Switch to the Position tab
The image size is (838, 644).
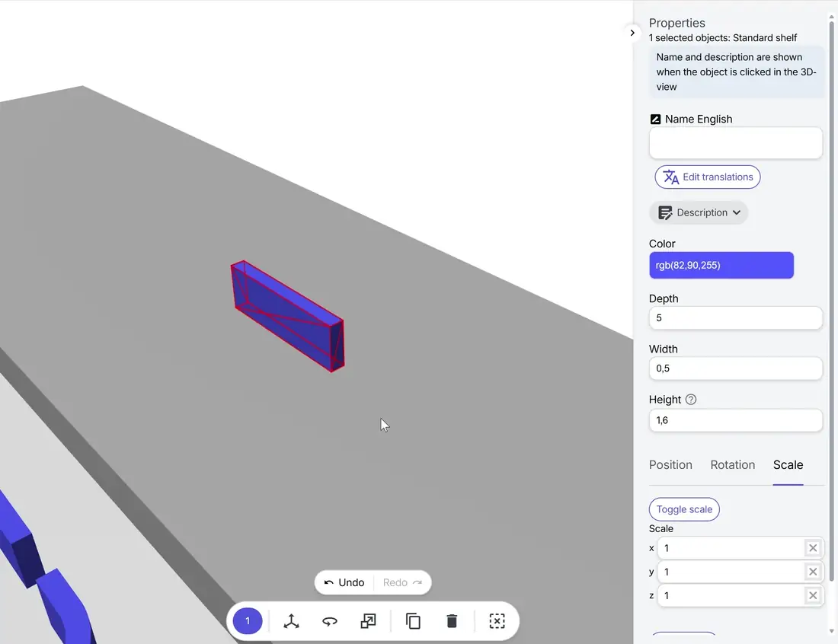point(670,465)
